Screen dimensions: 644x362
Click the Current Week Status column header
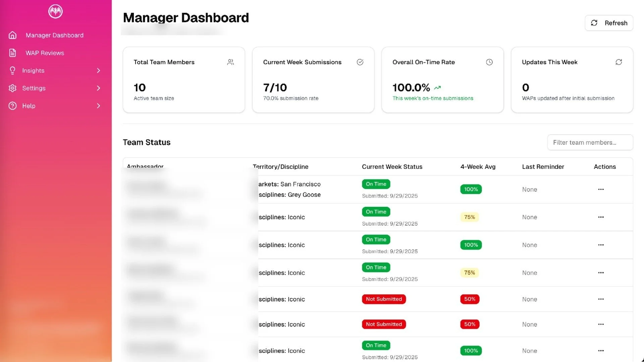392,167
